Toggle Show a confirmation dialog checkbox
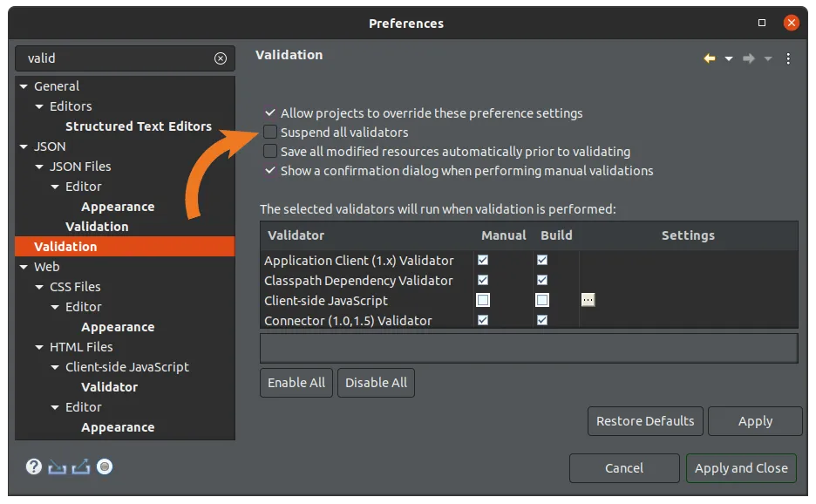The image size is (816, 504). 270,170
